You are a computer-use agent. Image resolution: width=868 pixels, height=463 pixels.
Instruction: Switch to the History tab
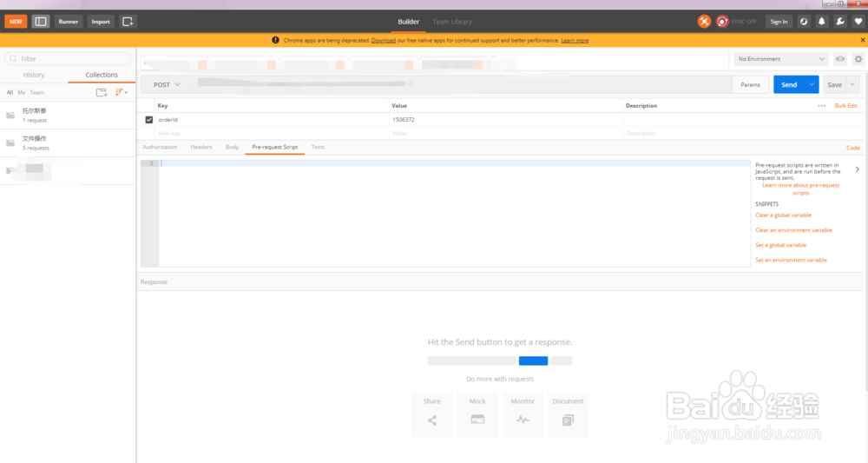point(34,75)
